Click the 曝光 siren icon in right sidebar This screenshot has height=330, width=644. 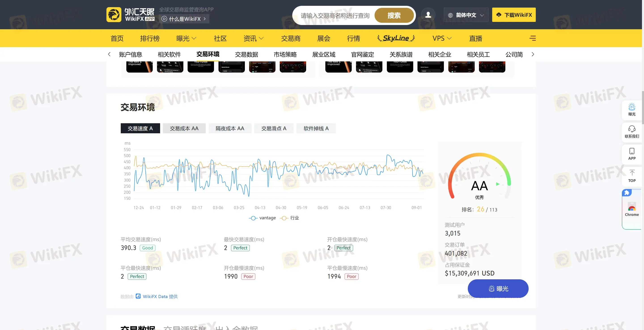tap(632, 107)
